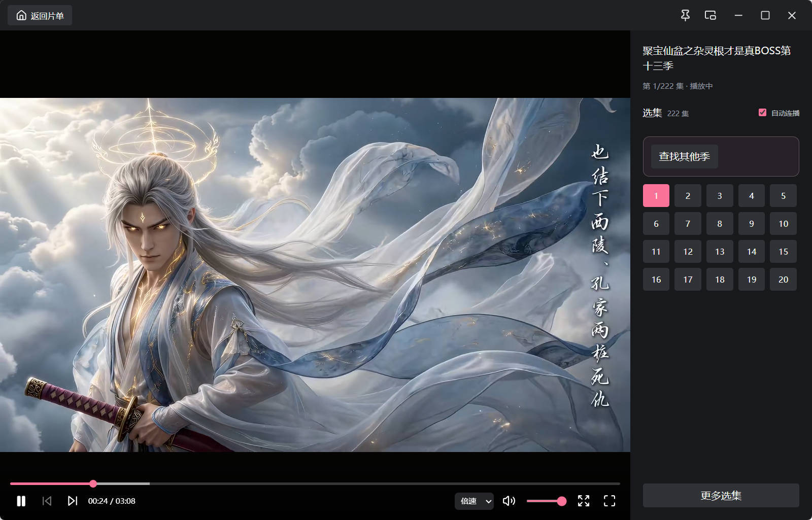
Task: Play episode 20
Action: (783, 280)
